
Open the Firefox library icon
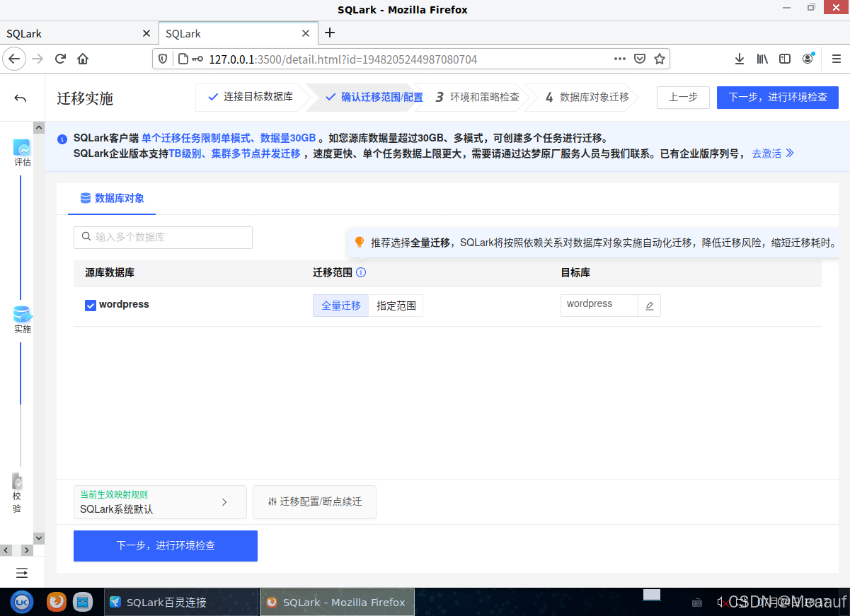coord(762,59)
